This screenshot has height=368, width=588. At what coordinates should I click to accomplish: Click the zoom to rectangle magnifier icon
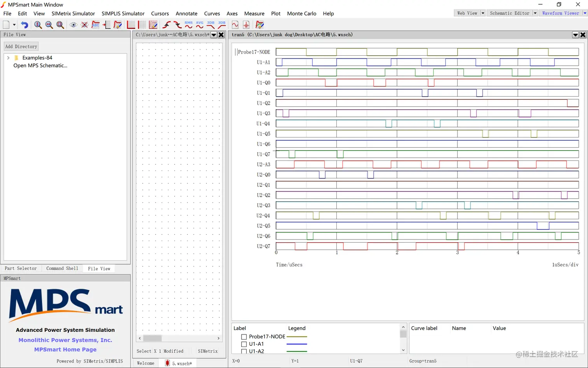(x=60, y=25)
